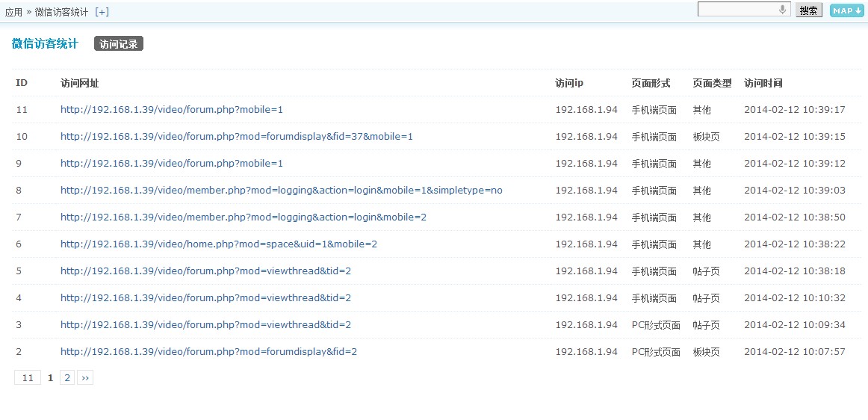868x420 pixels.
Task: Go to page 2 of records
Action: [67, 378]
